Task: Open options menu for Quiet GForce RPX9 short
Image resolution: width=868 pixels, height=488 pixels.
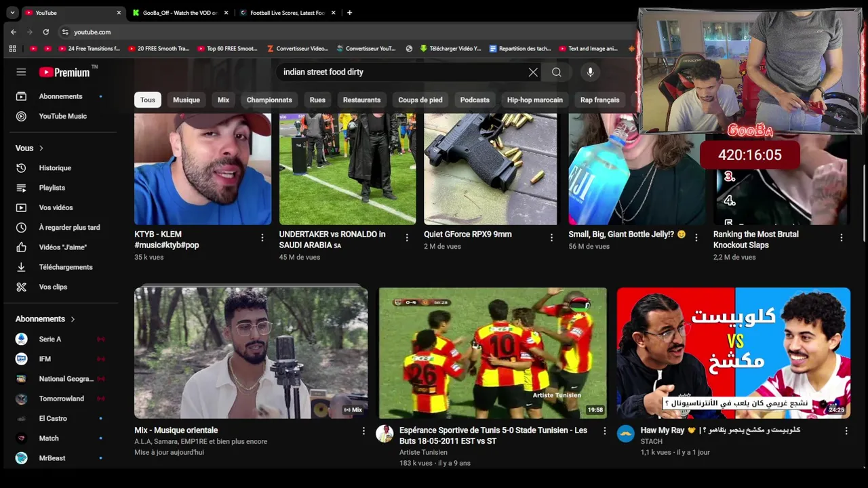Action: click(x=551, y=237)
